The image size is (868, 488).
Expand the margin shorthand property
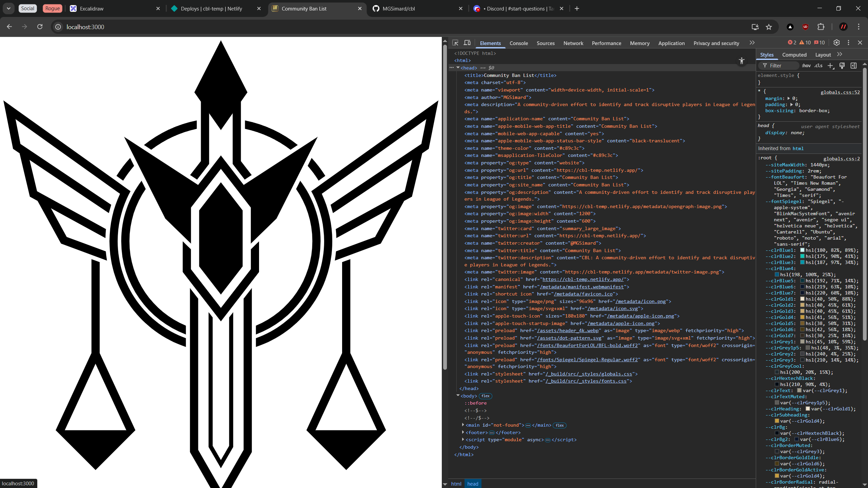point(789,98)
